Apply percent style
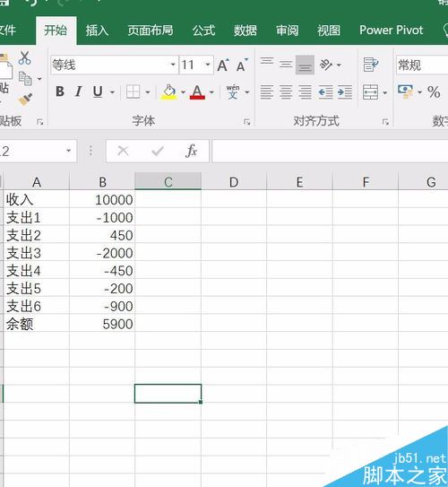 pos(434,92)
